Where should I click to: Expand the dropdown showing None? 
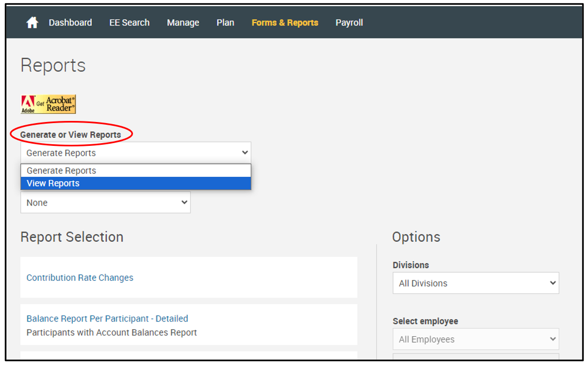[105, 203]
